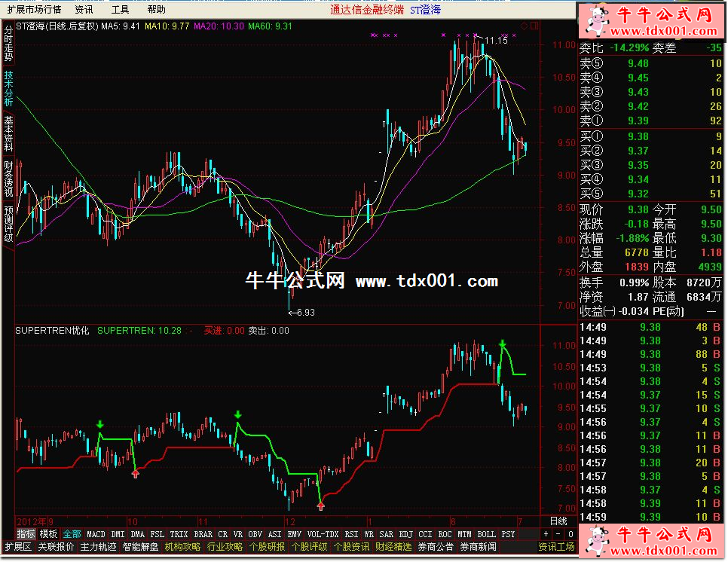Image resolution: width=728 pixels, height=562 pixels.
Task: Click the green sell arrow near July
Action: tap(503, 344)
